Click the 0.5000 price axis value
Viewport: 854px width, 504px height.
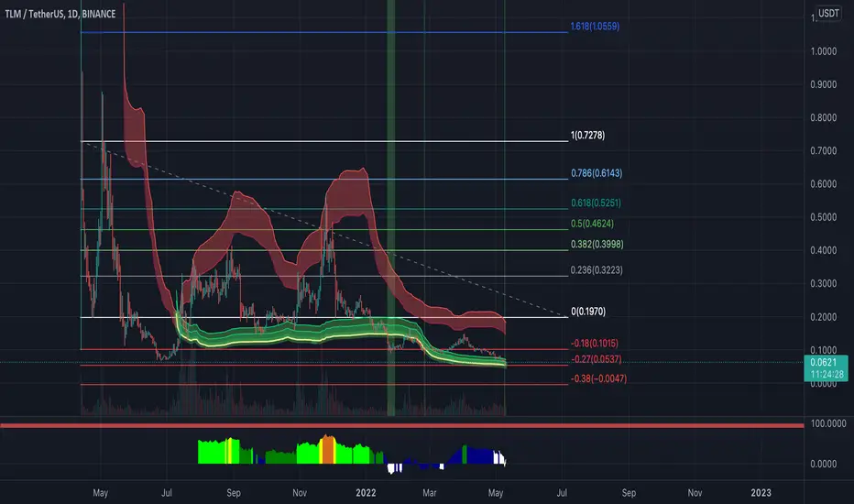[x=824, y=217]
